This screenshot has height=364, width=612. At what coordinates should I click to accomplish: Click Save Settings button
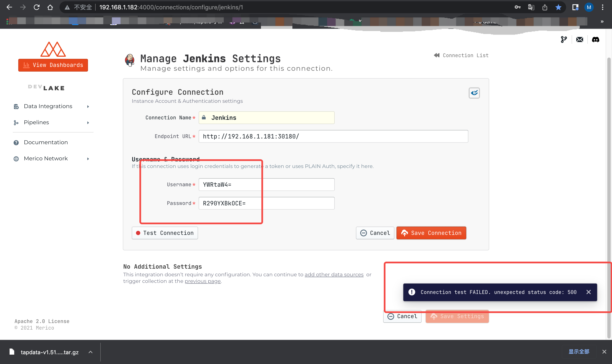tap(457, 316)
